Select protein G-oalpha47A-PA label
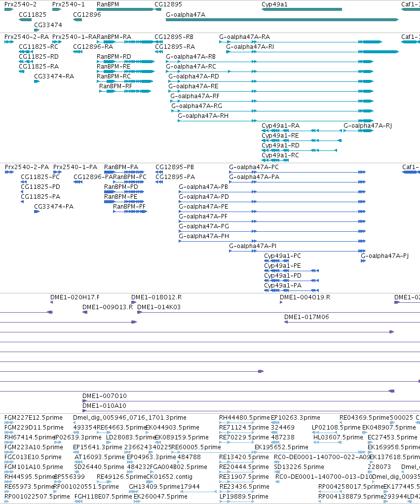The height and width of the screenshot is (504, 420). [x=254, y=177]
